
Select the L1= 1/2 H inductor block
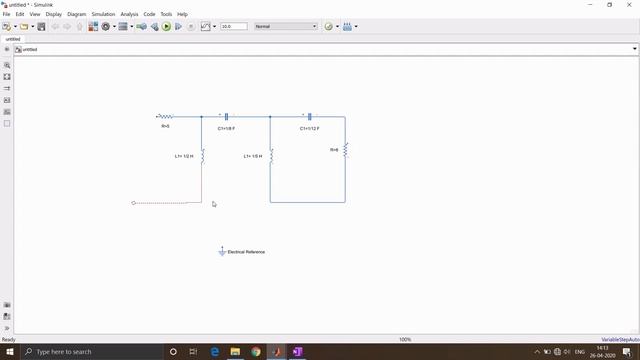(202, 156)
